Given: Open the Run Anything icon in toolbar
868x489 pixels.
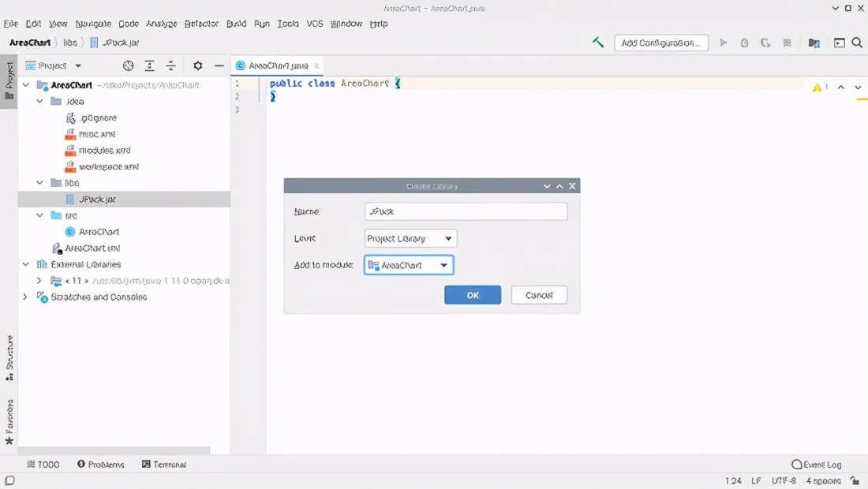Looking at the screenshot, I should coord(840,43).
